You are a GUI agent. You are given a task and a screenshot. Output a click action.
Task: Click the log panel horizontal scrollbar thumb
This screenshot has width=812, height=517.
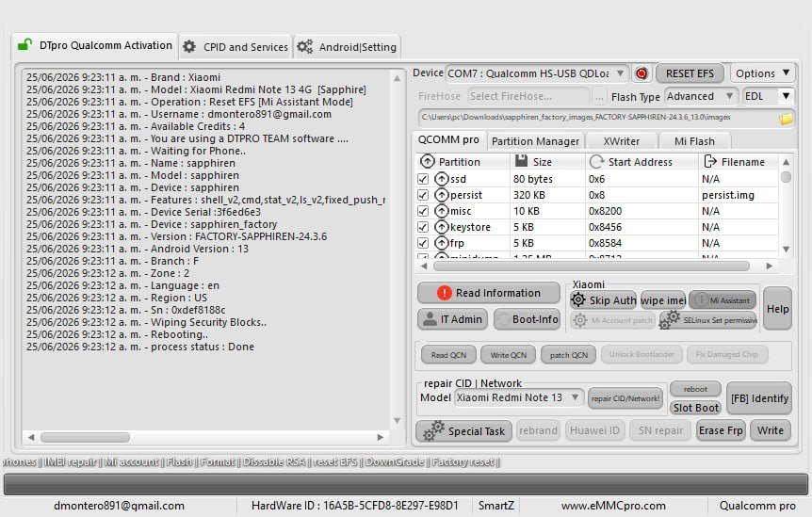pyautogui.click(x=85, y=437)
